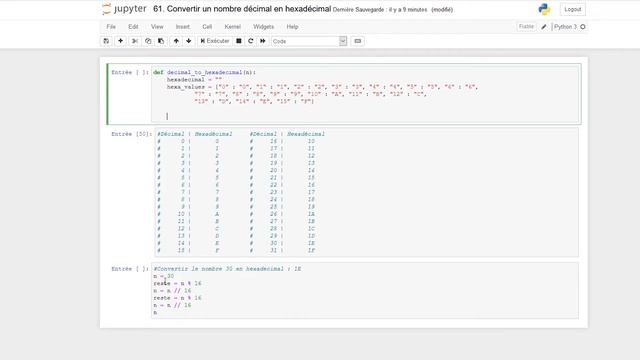Interrupt the kernel stop icon
The image size is (640, 360).
point(239,41)
